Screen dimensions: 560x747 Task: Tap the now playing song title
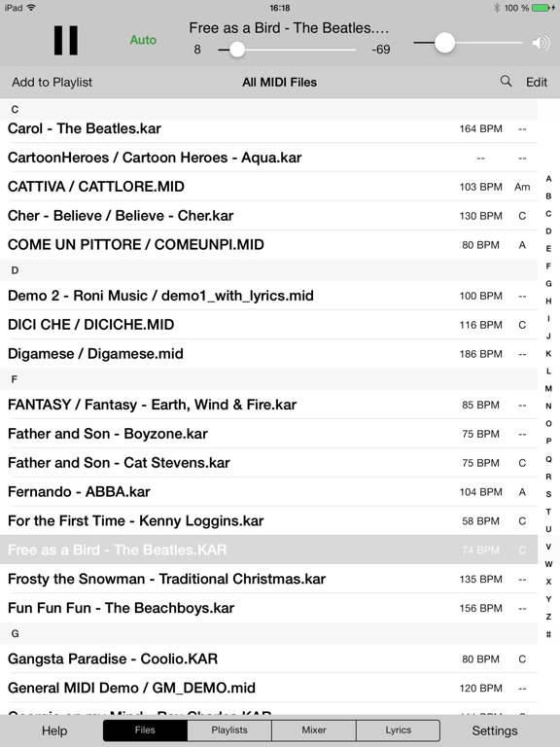(x=289, y=28)
